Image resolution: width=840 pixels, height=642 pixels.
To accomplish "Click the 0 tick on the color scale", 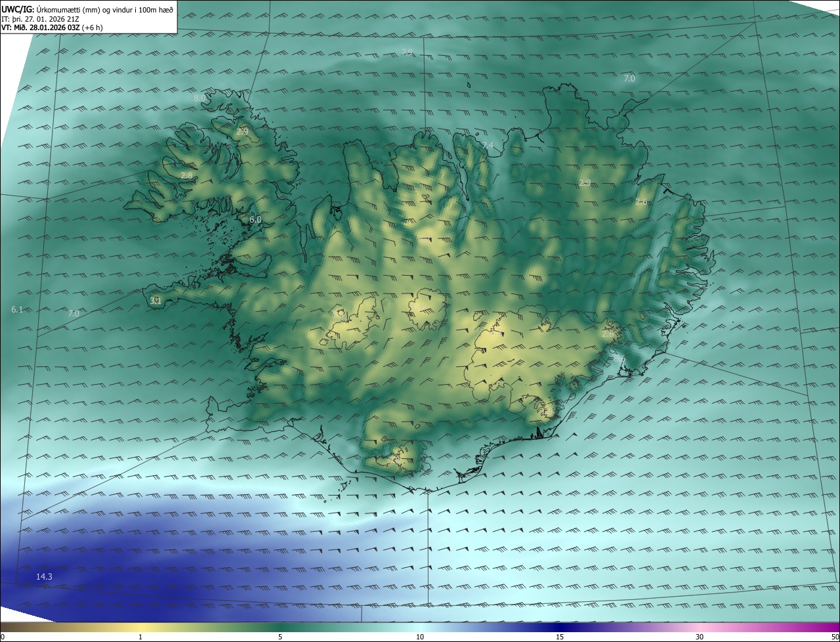I will 3,637.
